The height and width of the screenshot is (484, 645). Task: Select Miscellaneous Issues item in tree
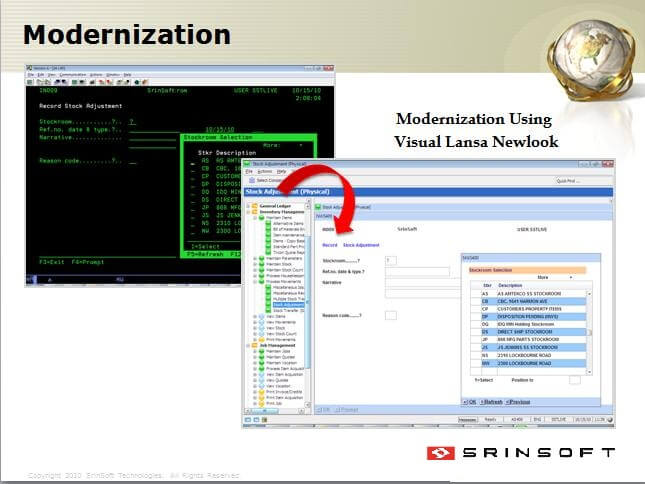click(x=288, y=287)
